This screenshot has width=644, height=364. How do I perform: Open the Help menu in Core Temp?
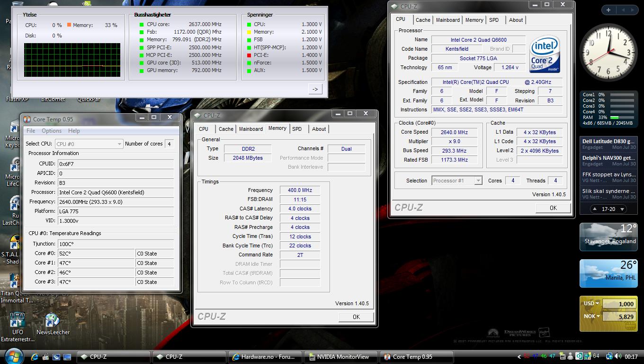(x=74, y=131)
